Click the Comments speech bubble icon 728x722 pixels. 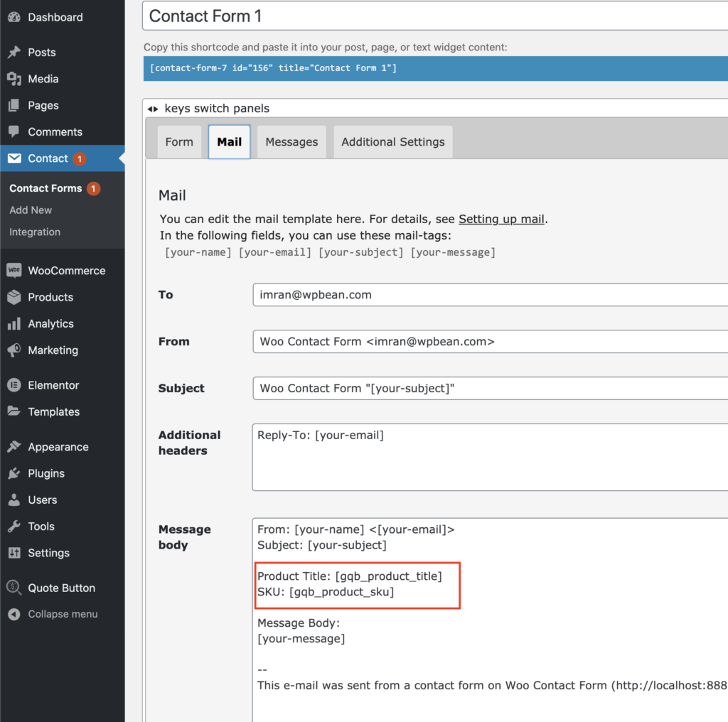[x=14, y=131]
